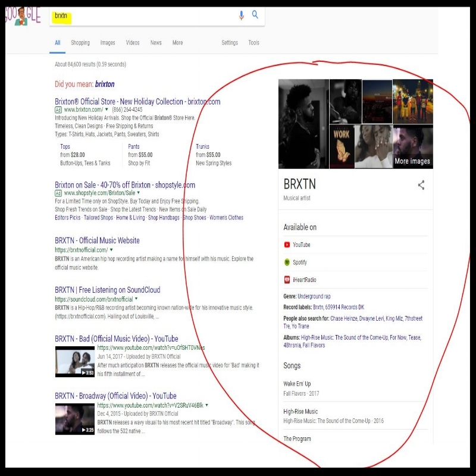The width and height of the screenshot is (476, 476).
Task: Click the iHeartRadio icon under Available on
Action: tap(287, 280)
